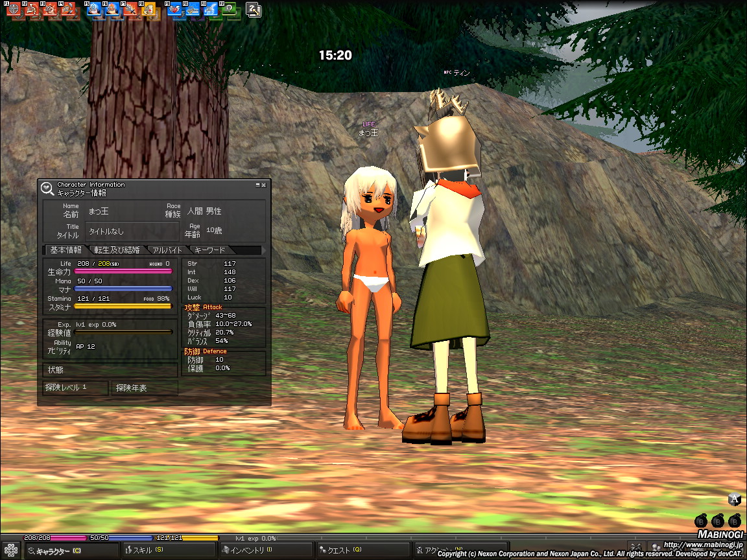This screenshot has width=747, height=560.
Task: Open the インベントリ (I) inventory
Action: 266,550
